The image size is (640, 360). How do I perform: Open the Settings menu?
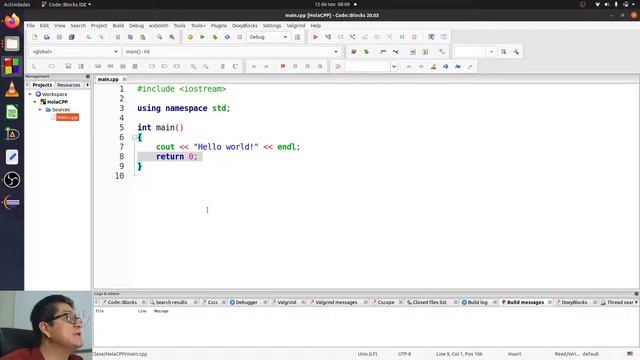coord(272,26)
